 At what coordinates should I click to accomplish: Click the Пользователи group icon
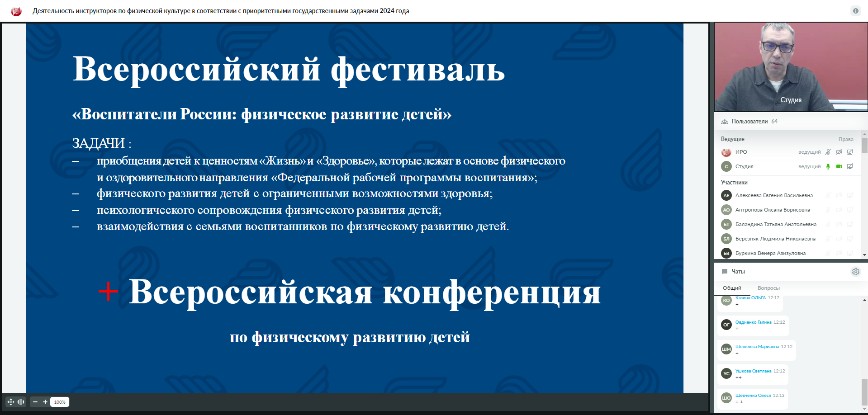(x=725, y=122)
